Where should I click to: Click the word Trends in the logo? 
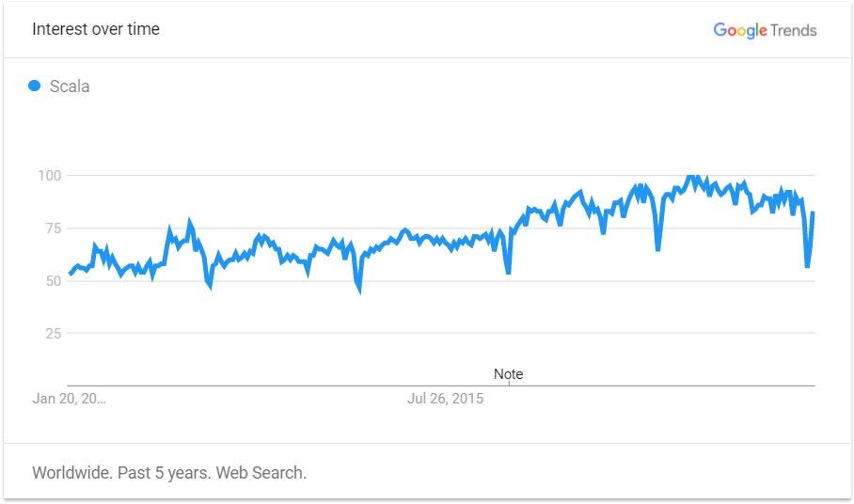coord(794,30)
